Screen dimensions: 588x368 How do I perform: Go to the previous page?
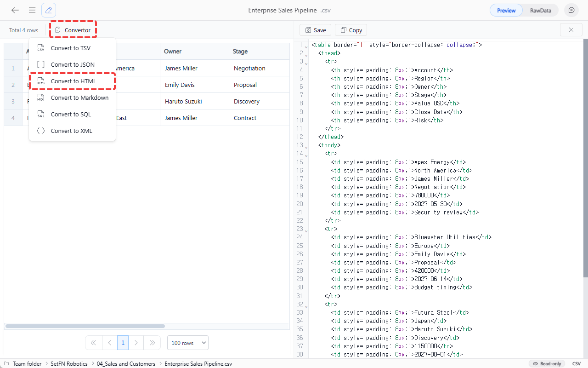(x=109, y=343)
